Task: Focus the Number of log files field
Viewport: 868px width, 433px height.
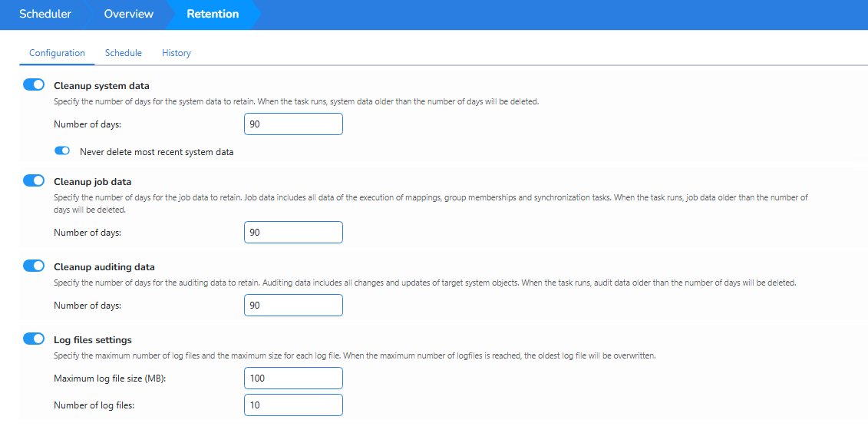Action: [x=293, y=405]
